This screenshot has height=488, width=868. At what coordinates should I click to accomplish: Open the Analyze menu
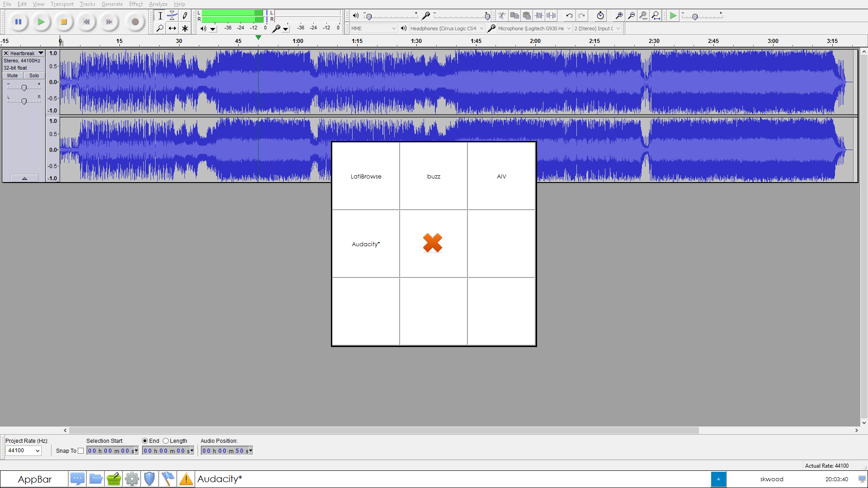click(158, 4)
